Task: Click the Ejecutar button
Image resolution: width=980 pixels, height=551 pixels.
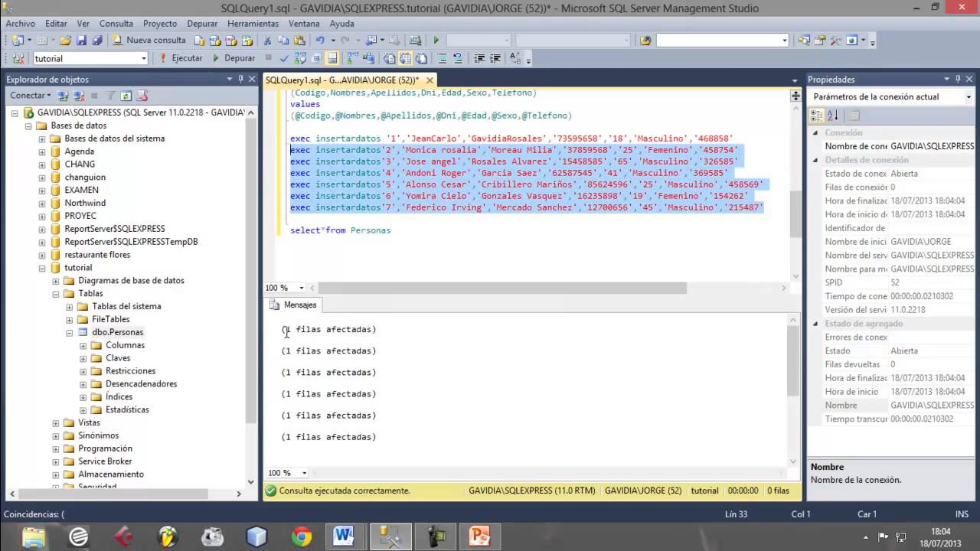Action: [181, 58]
